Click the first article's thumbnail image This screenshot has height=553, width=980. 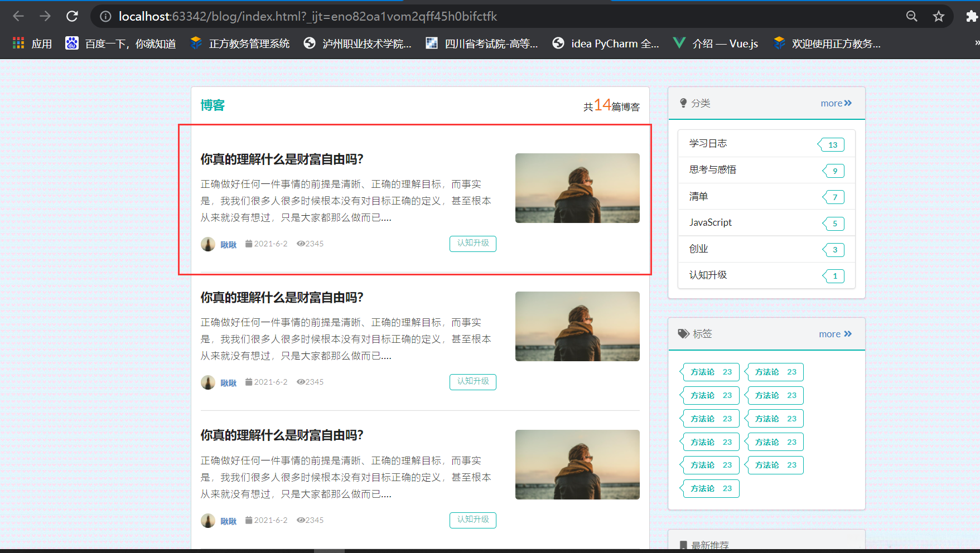pos(577,188)
